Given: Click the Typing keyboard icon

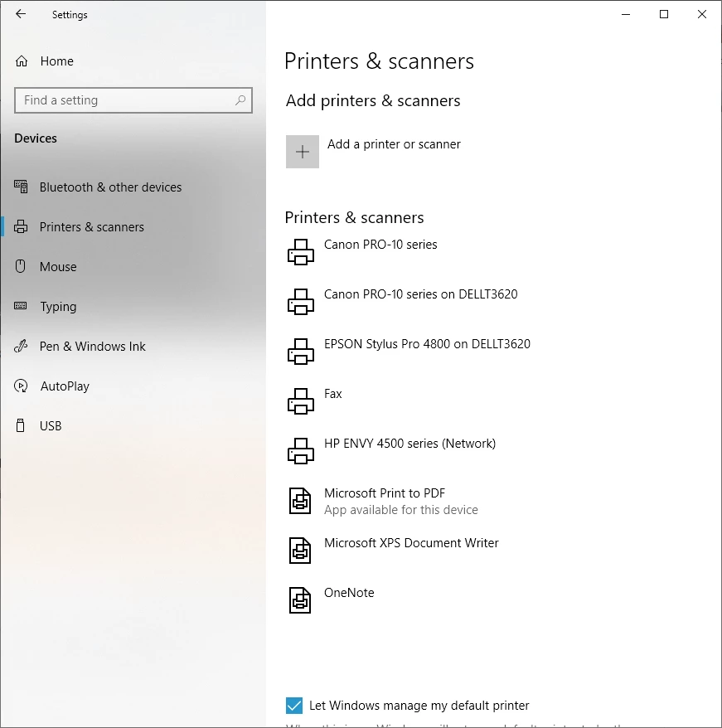Looking at the screenshot, I should (21, 305).
